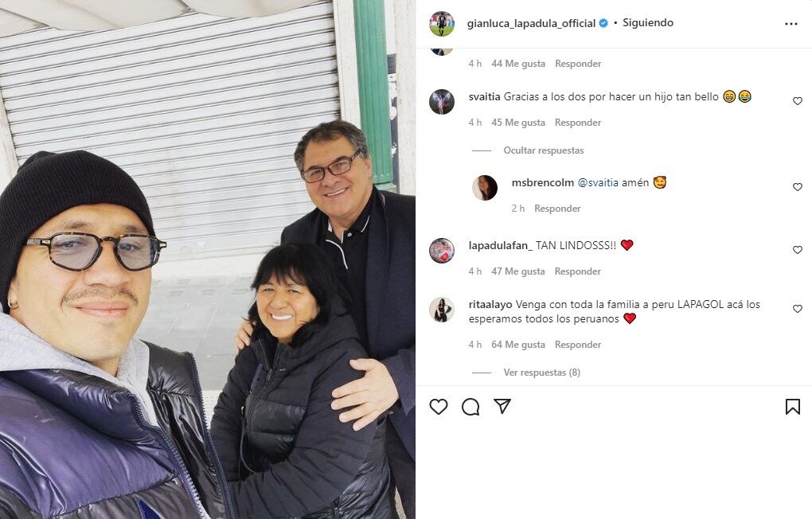The height and width of the screenshot is (519, 812).
Task: Click the Siguiendo following button
Action: pos(648,23)
